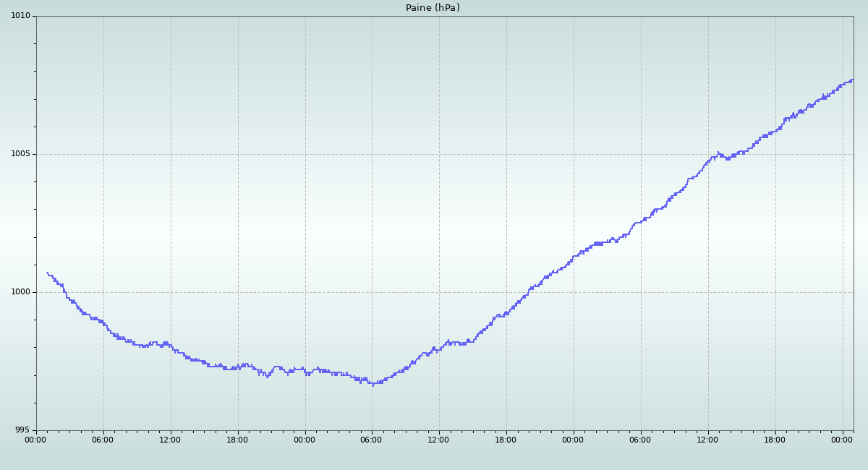868x470 pixels.
Task: Click the leftmost 00:00 time label
Action: 36,440
